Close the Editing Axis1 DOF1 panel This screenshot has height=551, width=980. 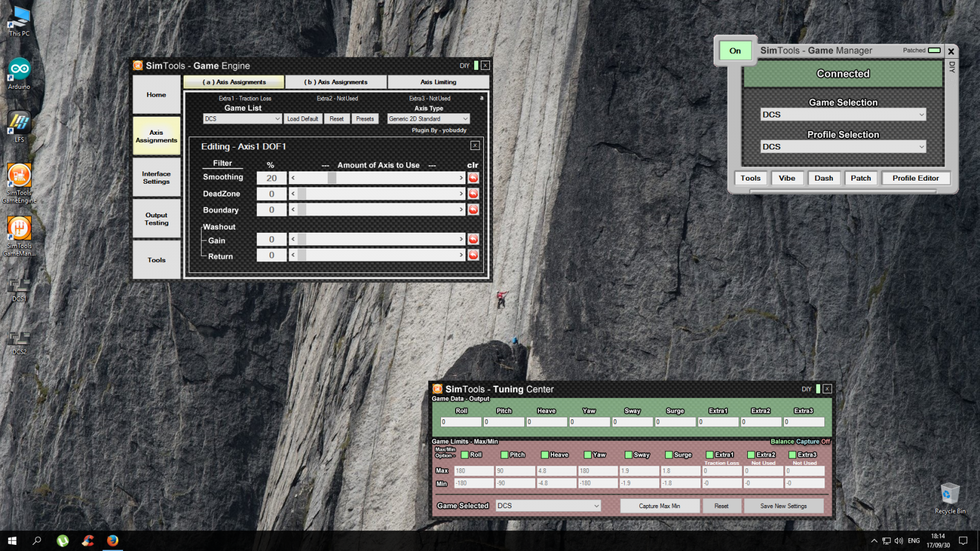[x=475, y=146]
